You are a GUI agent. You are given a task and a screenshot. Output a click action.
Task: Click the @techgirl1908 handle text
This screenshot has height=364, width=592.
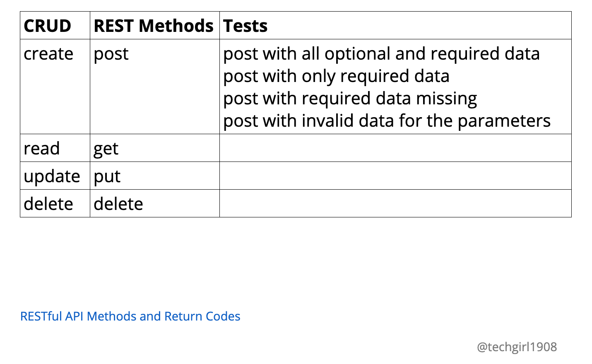pos(517,347)
